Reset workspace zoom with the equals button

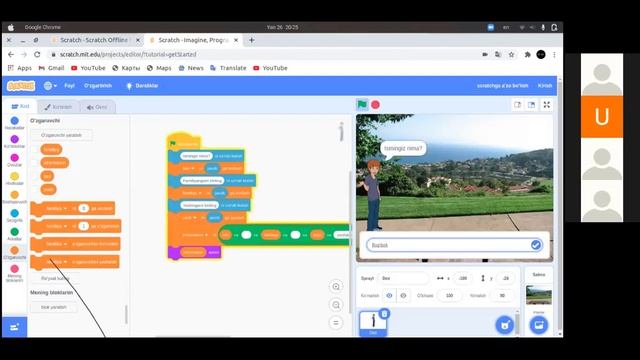pyautogui.click(x=336, y=323)
